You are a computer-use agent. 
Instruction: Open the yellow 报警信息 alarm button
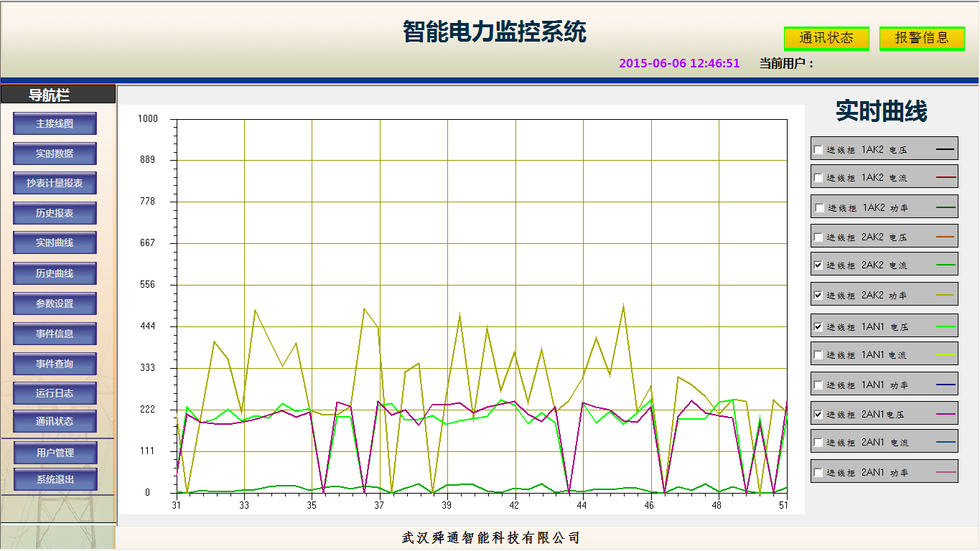[x=922, y=38]
